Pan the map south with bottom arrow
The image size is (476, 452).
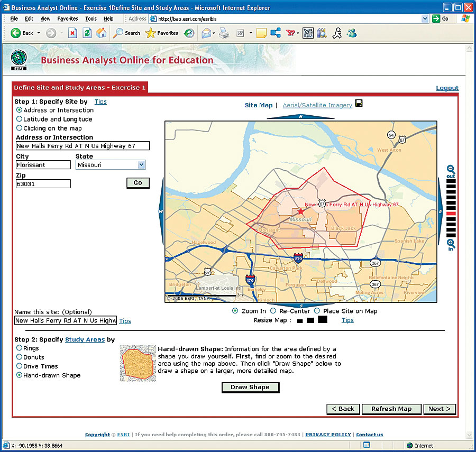click(300, 306)
